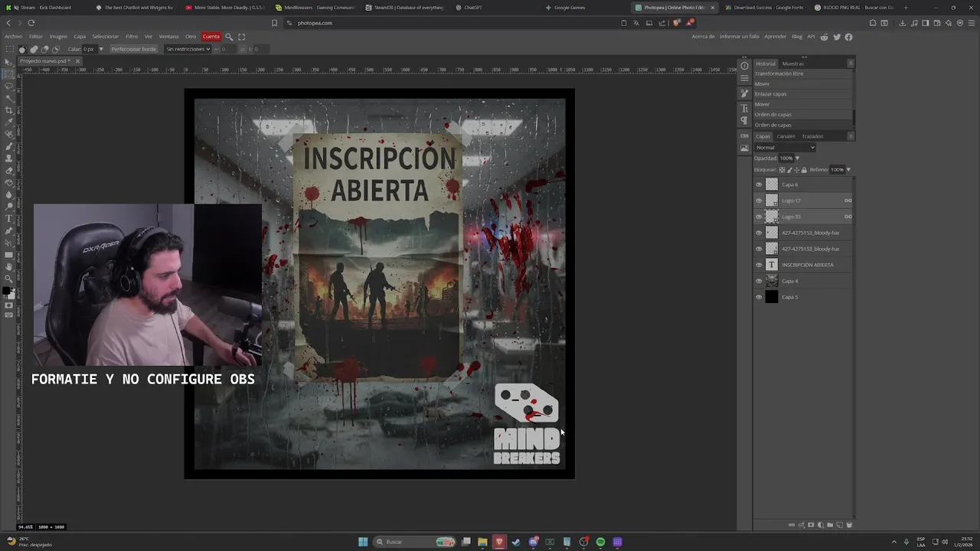Open the Informar un fallo link

pyautogui.click(x=740, y=37)
